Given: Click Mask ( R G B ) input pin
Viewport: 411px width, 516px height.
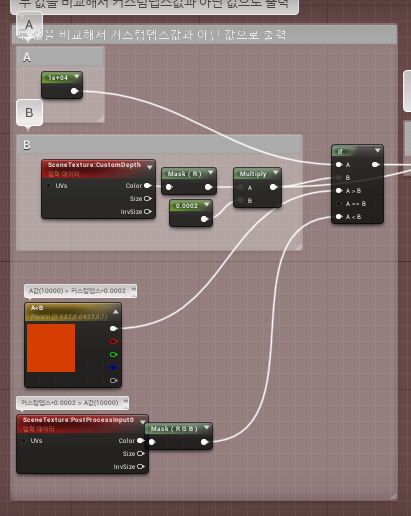Looking at the screenshot, I should click(152, 442).
